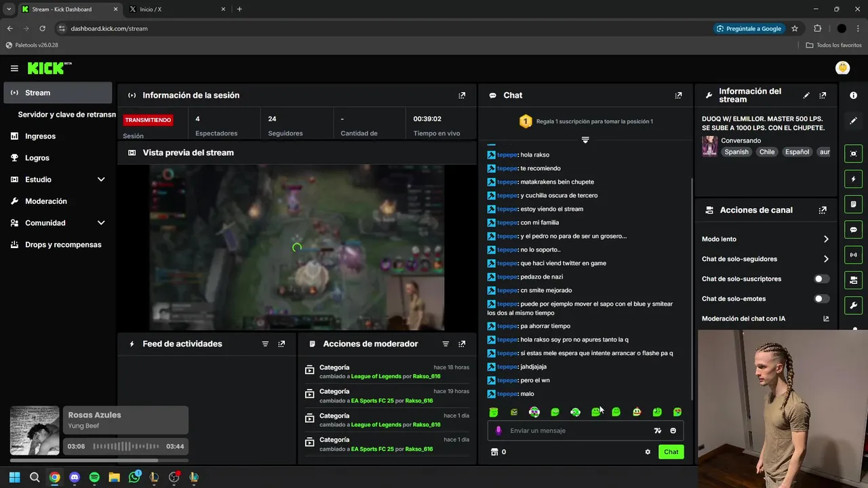This screenshot has width=868, height=488.
Task: Expand the Comunidad sidebar section
Action: click(x=101, y=223)
